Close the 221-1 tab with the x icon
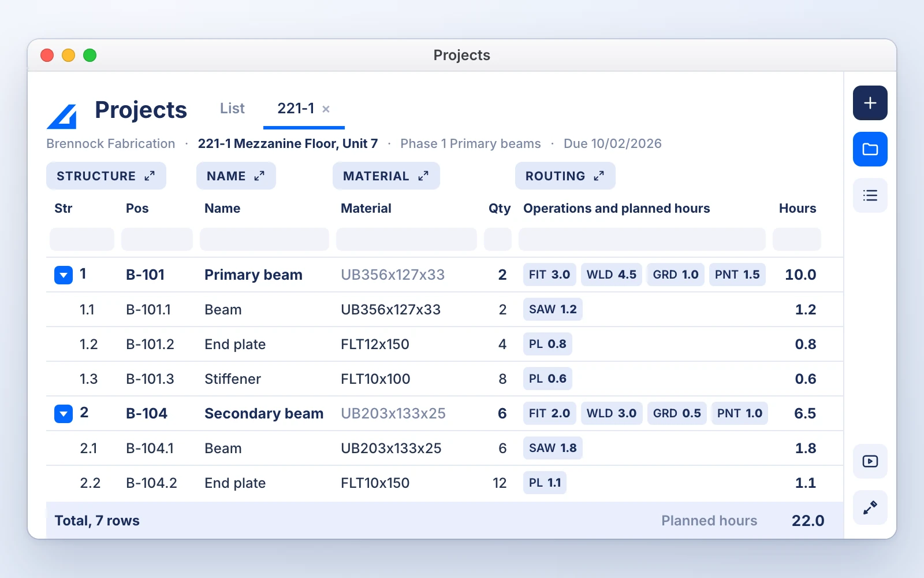The height and width of the screenshot is (578, 924). coord(326,109)
